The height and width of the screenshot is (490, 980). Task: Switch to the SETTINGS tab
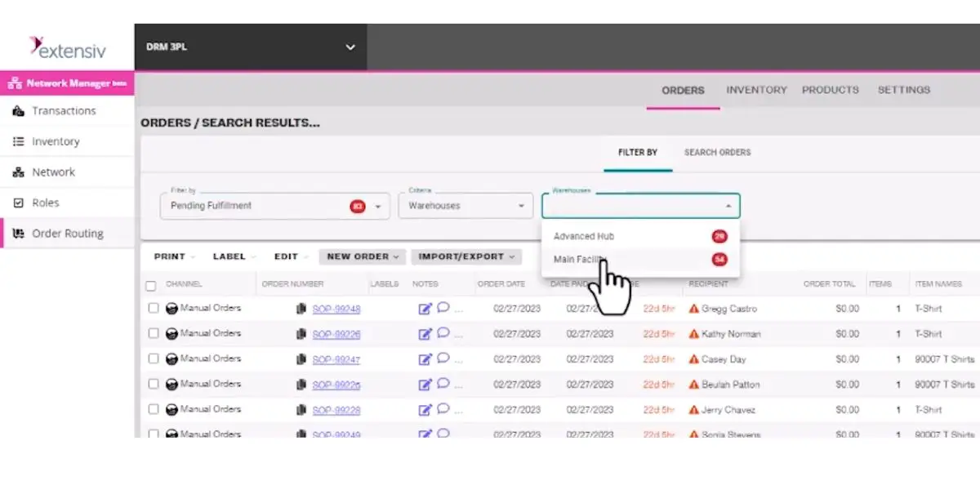coord(903,90)
